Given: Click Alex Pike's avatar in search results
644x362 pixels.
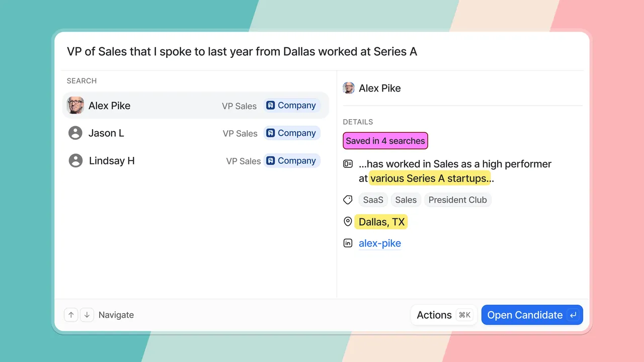Looking at the screenshot, I should pyautogui.click(x=75, y=105).
